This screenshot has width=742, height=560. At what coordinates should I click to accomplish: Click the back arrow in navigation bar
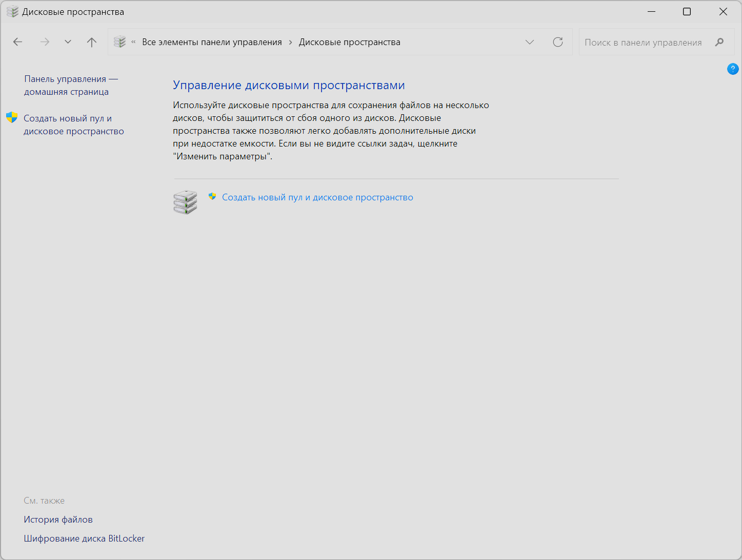[x=18, y=42]
